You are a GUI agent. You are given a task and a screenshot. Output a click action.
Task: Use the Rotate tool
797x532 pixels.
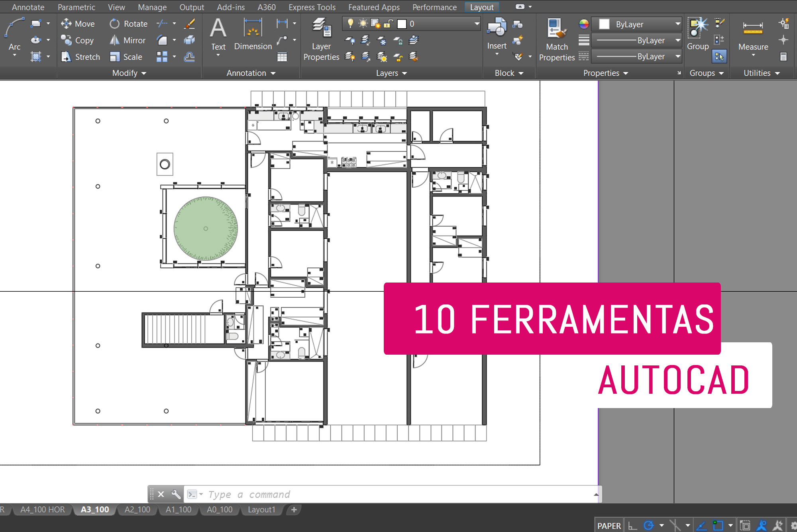click(128, 24)
